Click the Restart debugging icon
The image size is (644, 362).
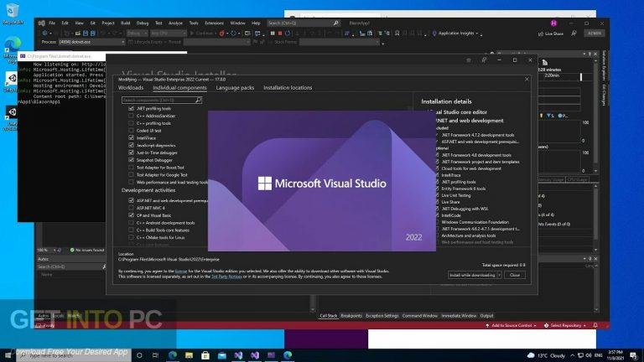point(288,34)
